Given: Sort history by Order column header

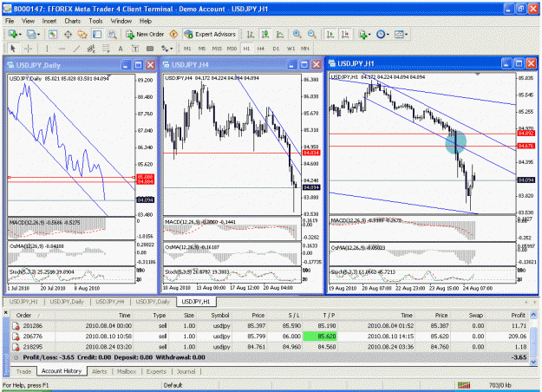Looking at the screenshot, I should [32, 316].
